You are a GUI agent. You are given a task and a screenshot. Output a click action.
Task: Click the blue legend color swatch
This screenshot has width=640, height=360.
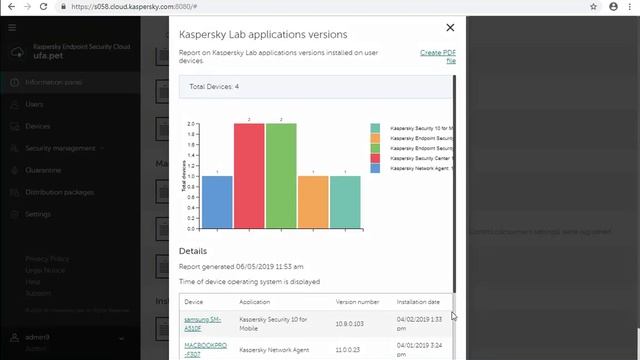(375, 168)
